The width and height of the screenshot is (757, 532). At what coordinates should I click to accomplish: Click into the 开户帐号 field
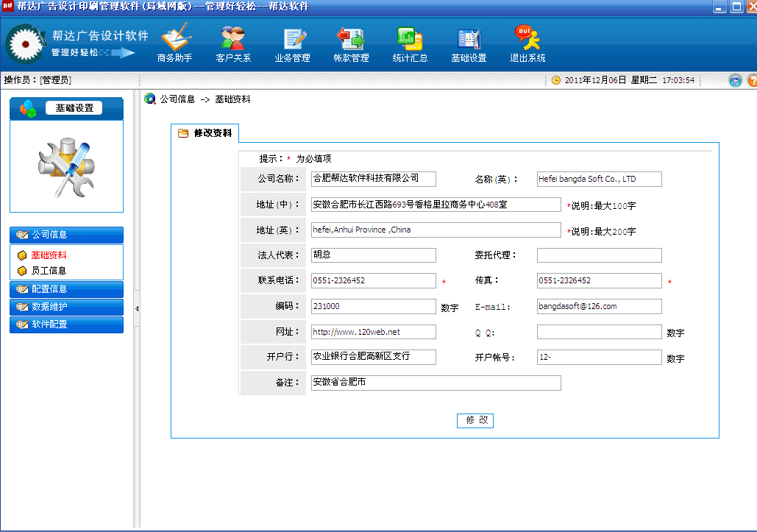tap(599, 357)
